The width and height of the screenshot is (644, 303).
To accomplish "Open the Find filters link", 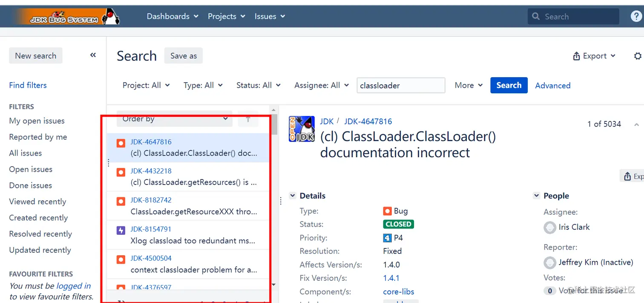I will [28, 85].
